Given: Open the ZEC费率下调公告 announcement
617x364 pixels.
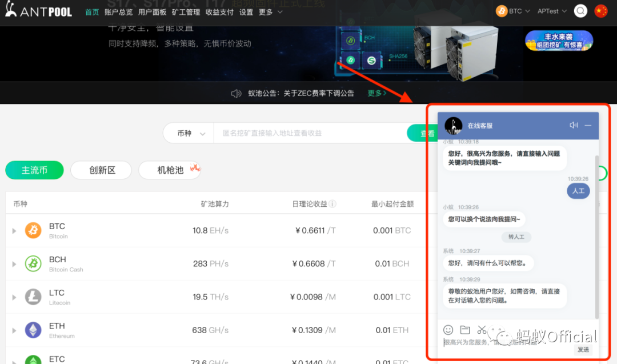Looking at the screenshot, I should pos(319,93).
